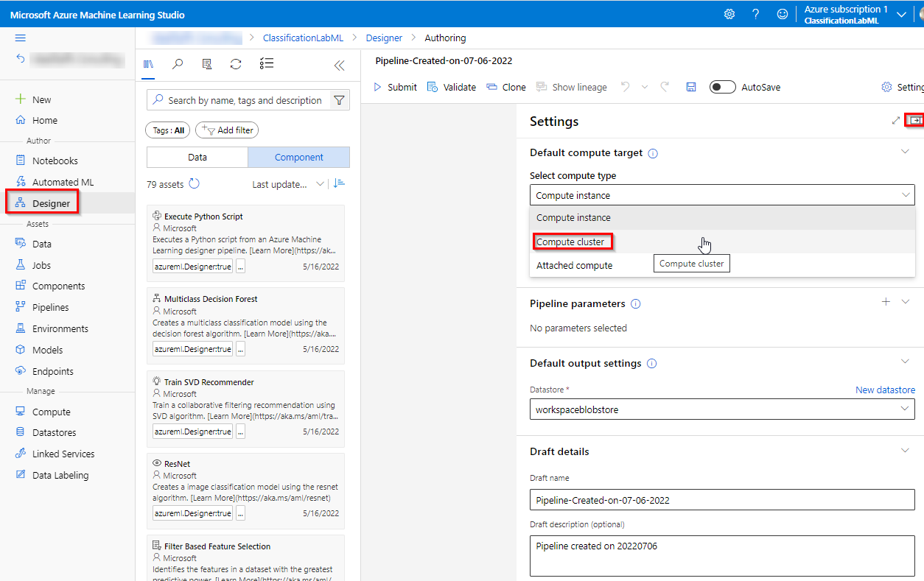
Task: Open the Datastore workspaceblobstore dropdown
Action: pyautogui.click(x=721, y=409)
